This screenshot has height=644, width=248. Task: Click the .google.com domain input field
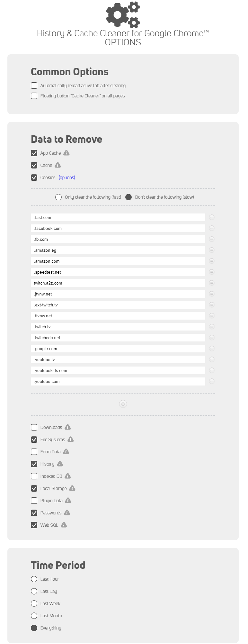(118, 349)
